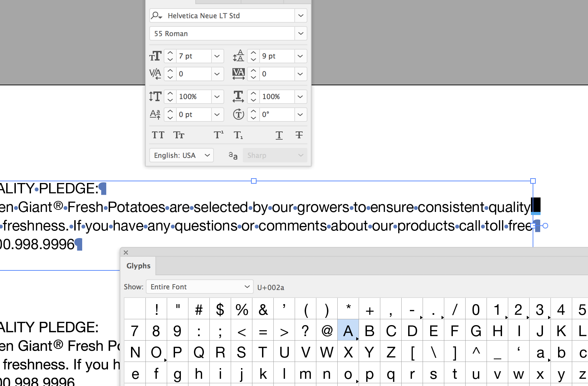This screenshot has height=386, width=588.
Task: Click the horizontal scale icon
Action: click(238, 97)
